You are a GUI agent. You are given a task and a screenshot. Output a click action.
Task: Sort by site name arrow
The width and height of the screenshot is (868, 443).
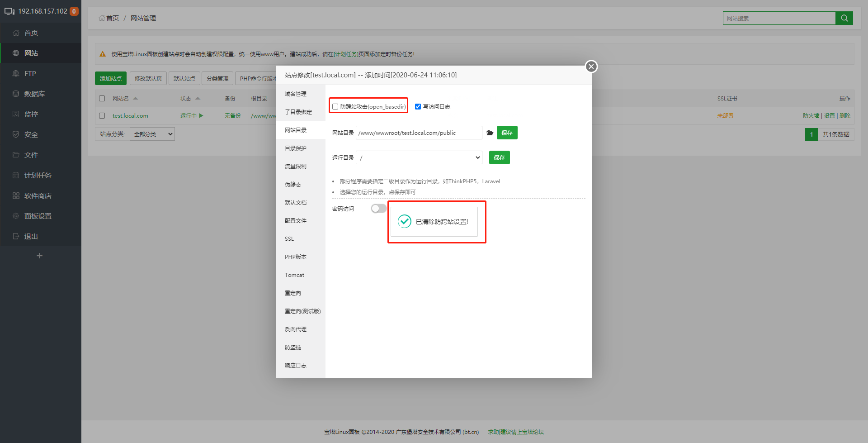coord(135,98)
